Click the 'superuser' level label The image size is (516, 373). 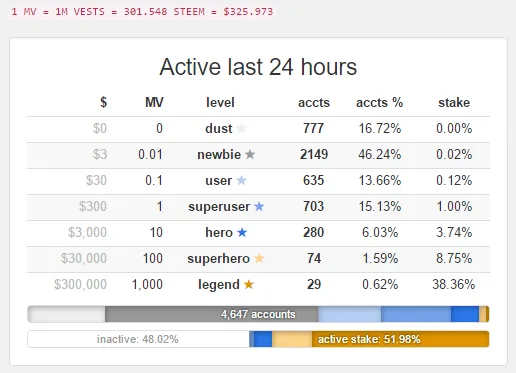pyautogui.click(x=219, y=207)
